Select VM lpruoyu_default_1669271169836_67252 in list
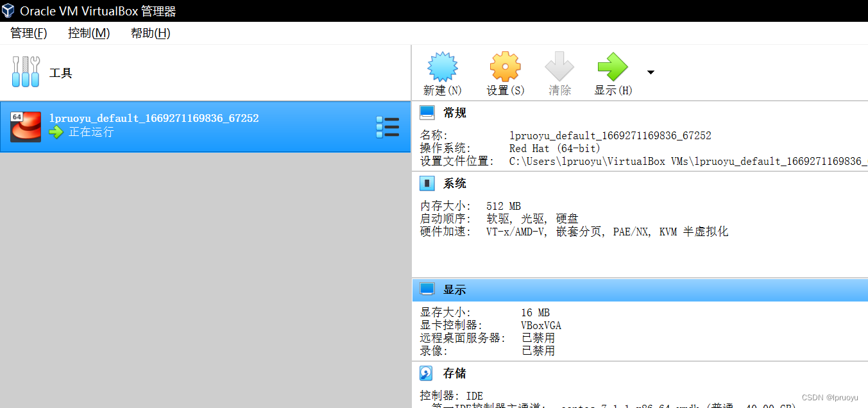868x408 pixels. [205, 126]
